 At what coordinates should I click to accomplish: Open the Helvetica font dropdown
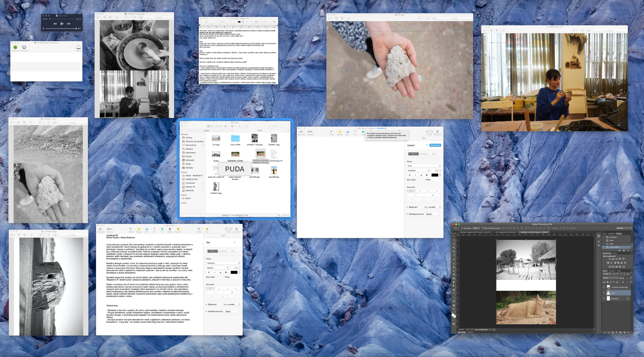tap(223, 263)
